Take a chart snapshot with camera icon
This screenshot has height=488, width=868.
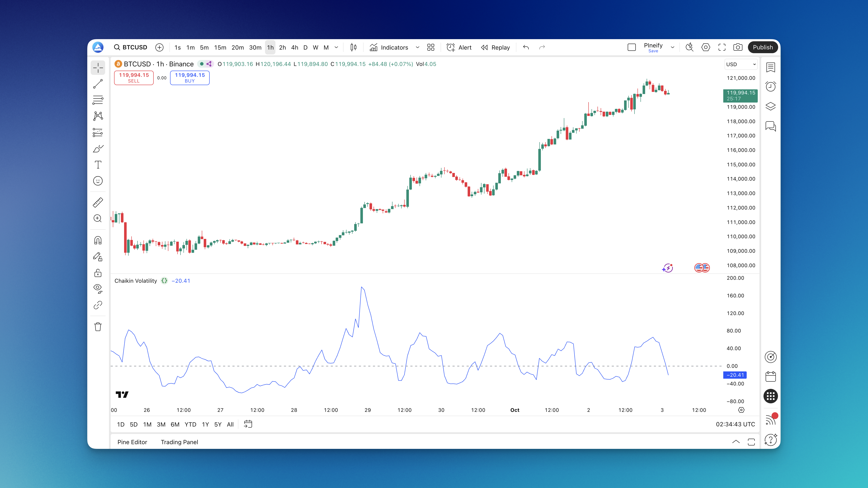point(738,47)
